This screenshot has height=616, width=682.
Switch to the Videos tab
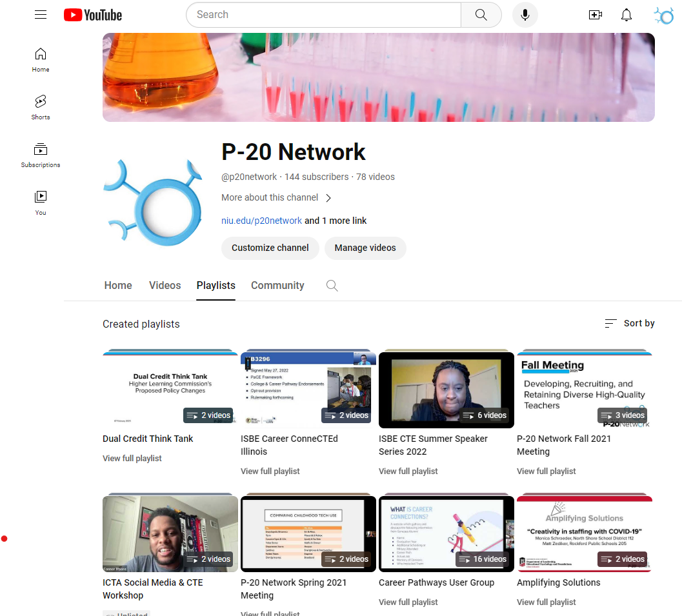point(165,286)
